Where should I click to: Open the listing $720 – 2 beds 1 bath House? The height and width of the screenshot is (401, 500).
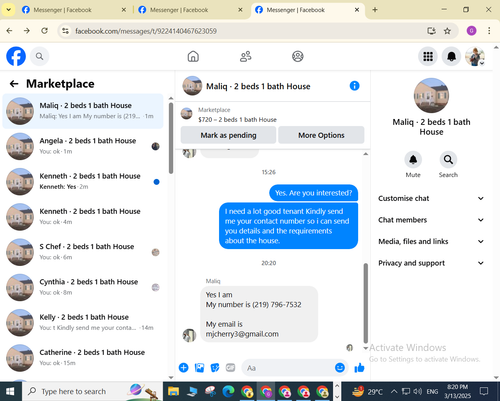click(237, 119)
